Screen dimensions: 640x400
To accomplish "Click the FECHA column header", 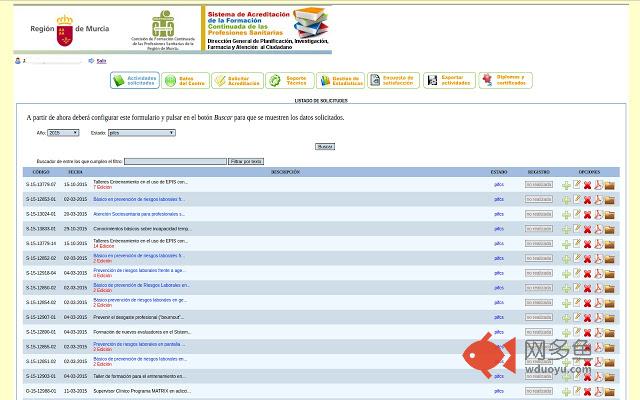I will point(76,172).
